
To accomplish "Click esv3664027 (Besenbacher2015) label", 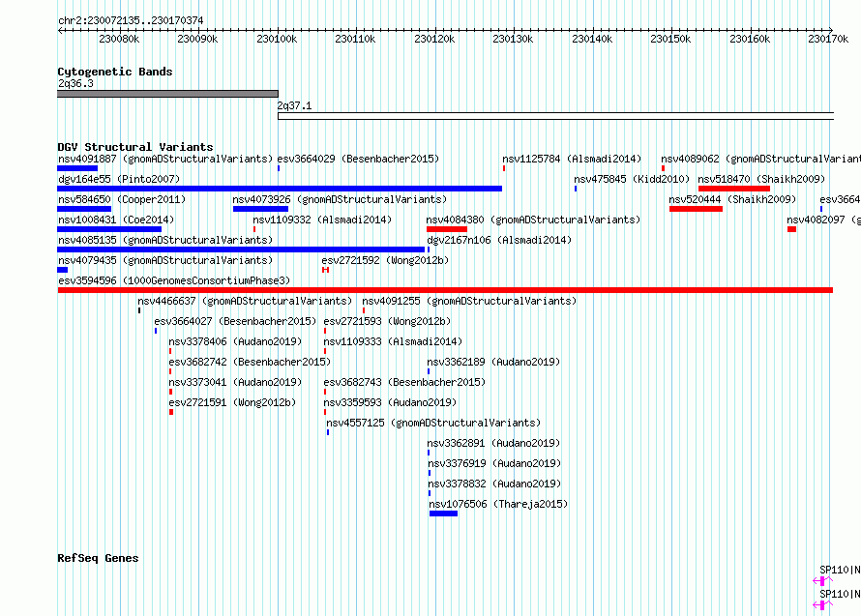I will click(235, 321).
